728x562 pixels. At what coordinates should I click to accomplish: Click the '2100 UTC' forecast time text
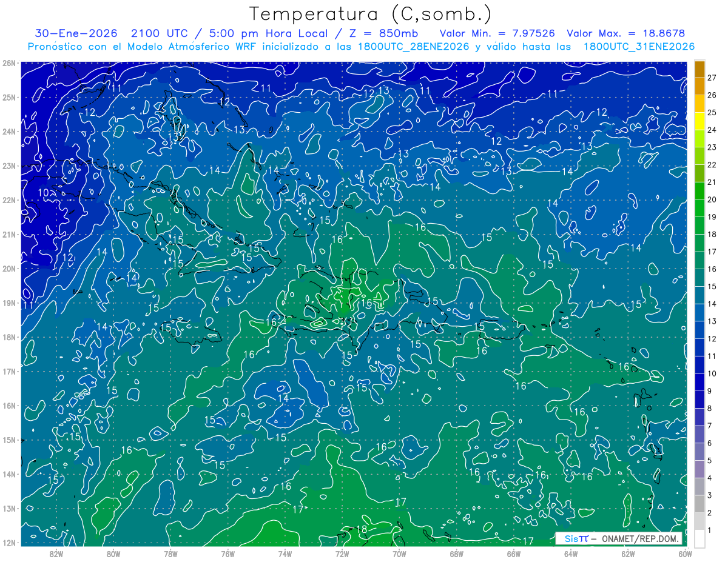160,33
